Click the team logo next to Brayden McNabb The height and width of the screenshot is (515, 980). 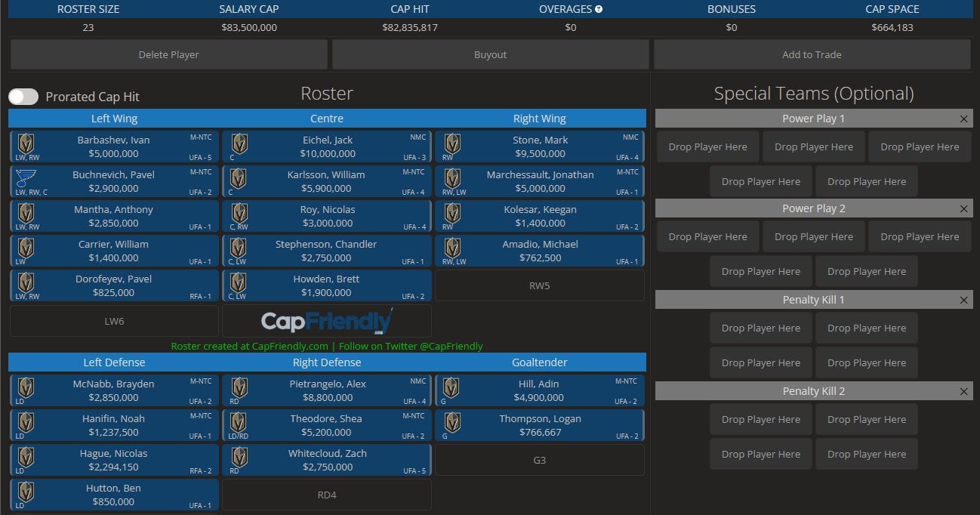click(26, 387)
